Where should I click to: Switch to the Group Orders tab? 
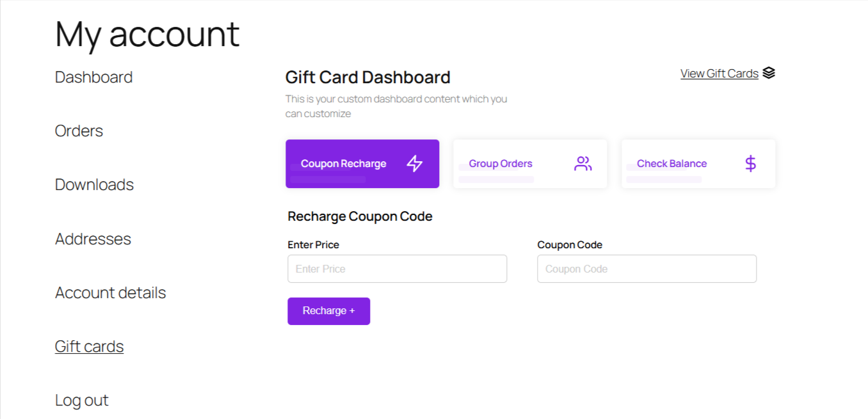[x=530, y=164]
